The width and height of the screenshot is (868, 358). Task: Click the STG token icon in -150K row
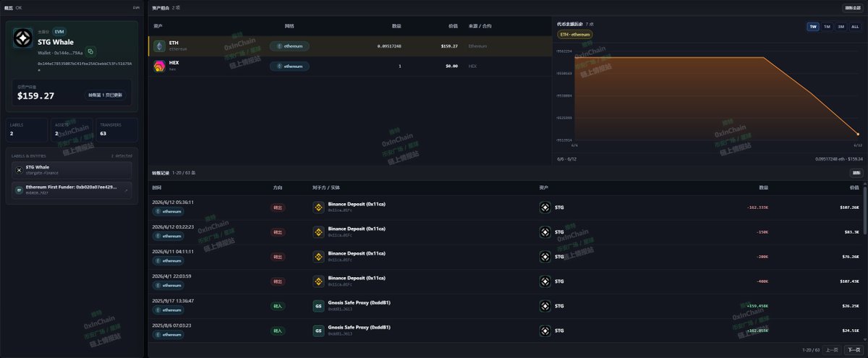(x=545, y=232)
